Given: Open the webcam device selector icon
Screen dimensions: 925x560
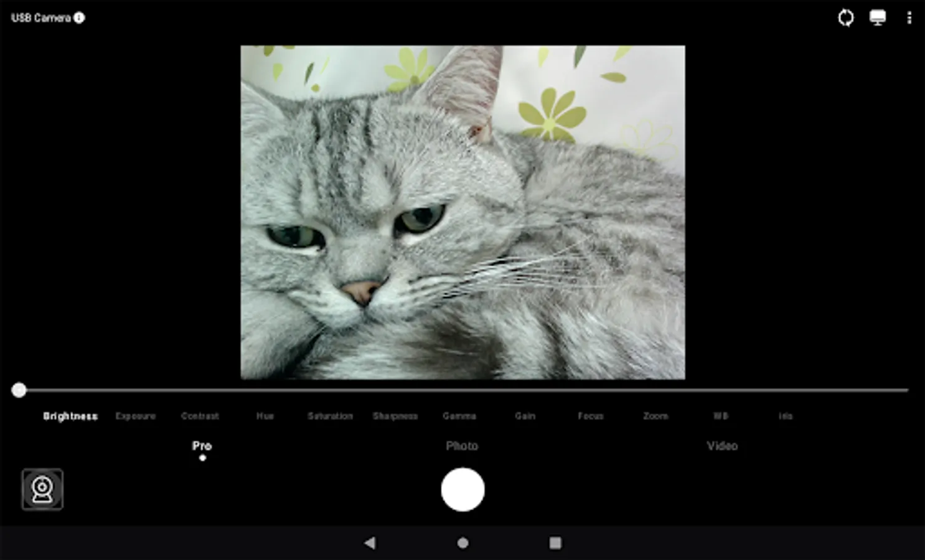Looking at the screenshot, I should click(42, 490).
